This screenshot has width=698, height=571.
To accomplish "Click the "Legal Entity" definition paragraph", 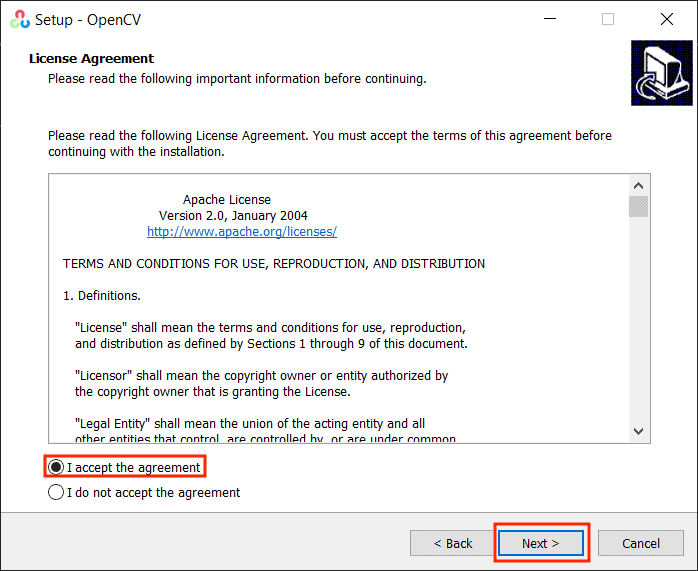I will (265, 431).
